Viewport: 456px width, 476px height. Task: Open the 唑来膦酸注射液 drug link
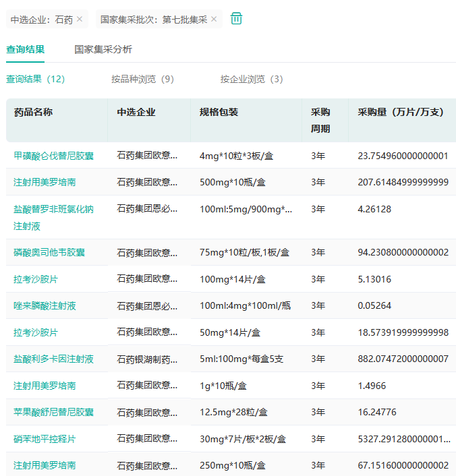tap(45, 305)
